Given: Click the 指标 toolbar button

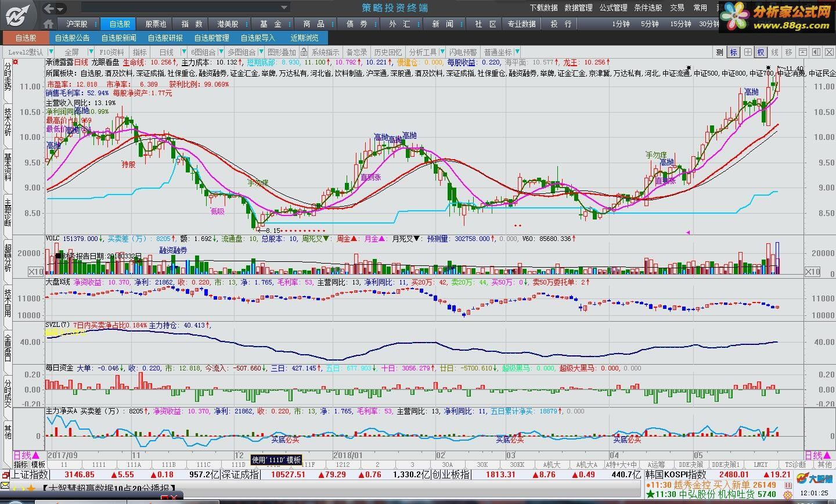Looking at the screenshot, I should (139, 52).
